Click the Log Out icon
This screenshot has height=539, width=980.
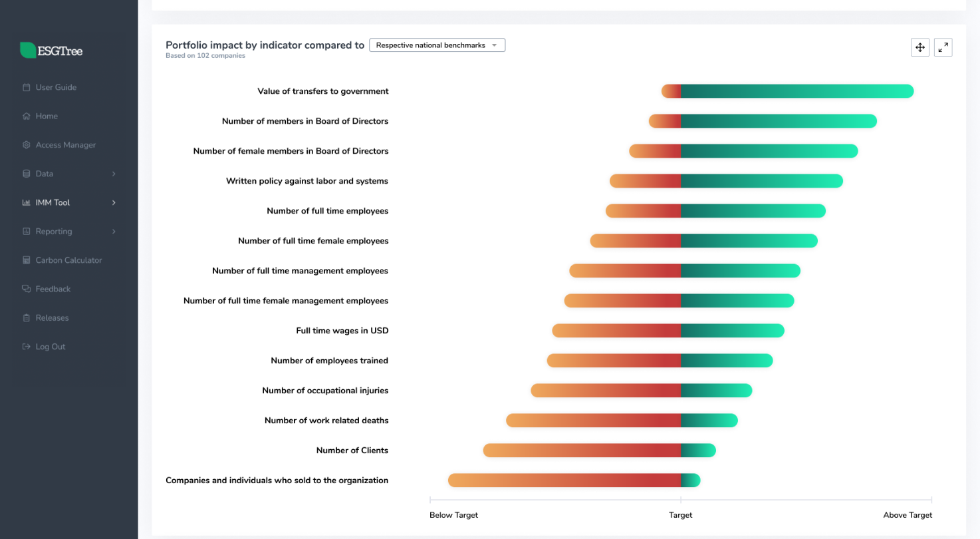[27, 347]
